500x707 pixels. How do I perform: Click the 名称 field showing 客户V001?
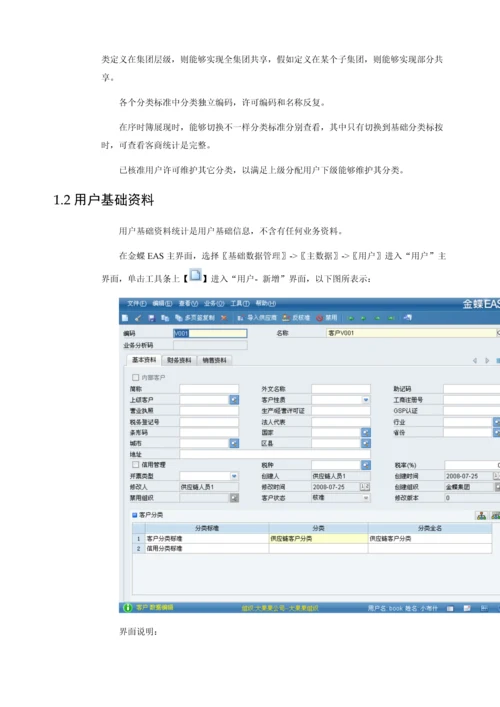pyautogui.click(x=411, y=333)
